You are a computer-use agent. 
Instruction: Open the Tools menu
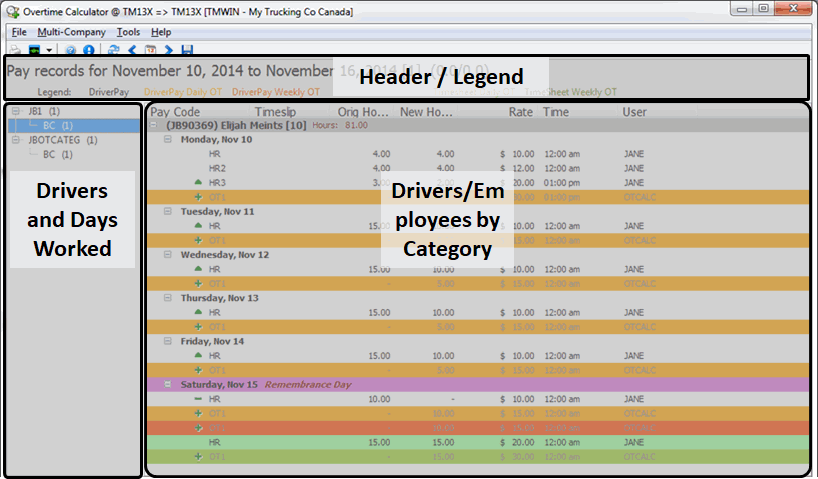pos(128,32)
